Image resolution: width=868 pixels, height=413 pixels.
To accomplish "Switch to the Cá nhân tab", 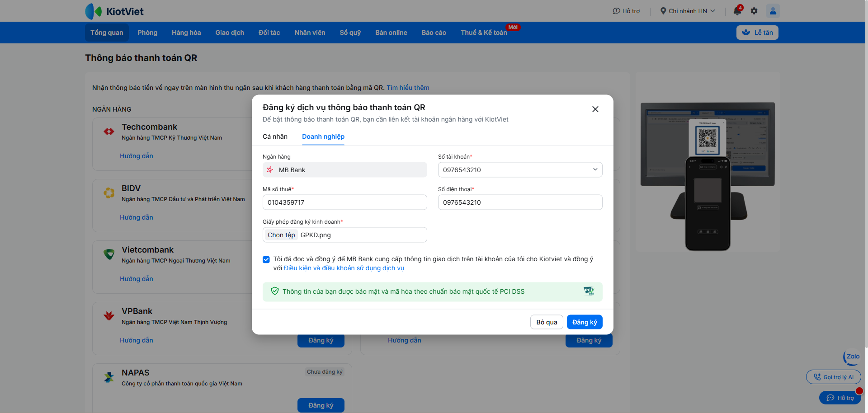I will pos(275,136).
